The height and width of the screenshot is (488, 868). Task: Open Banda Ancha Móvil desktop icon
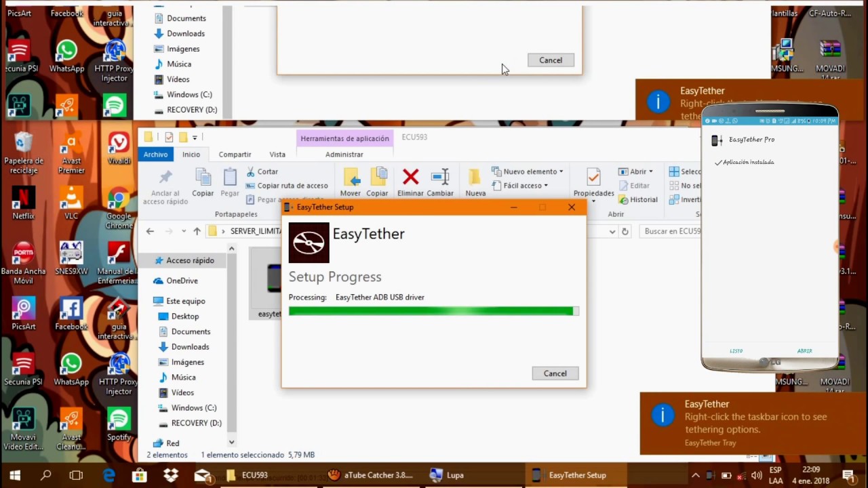pyautogui.click(x=23, y=263)
